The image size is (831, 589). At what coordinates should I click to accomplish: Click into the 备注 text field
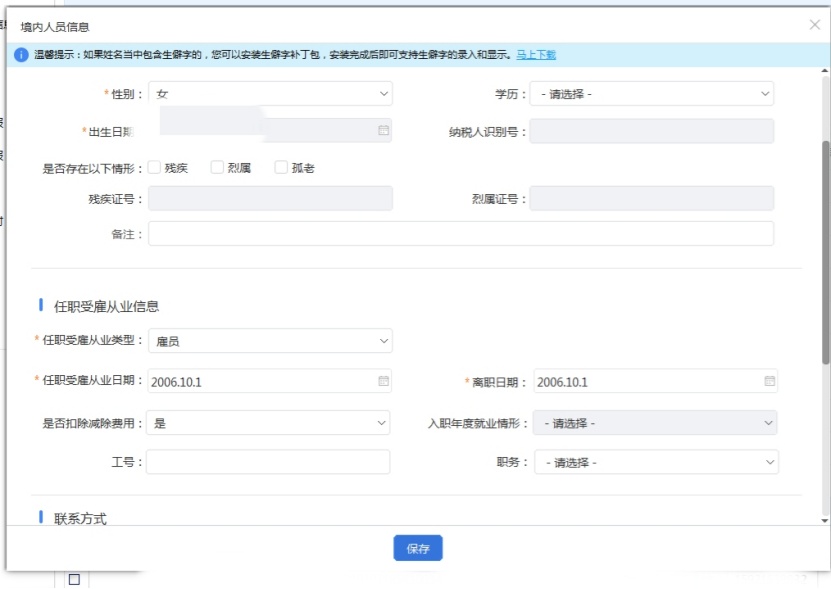point(460,234)
